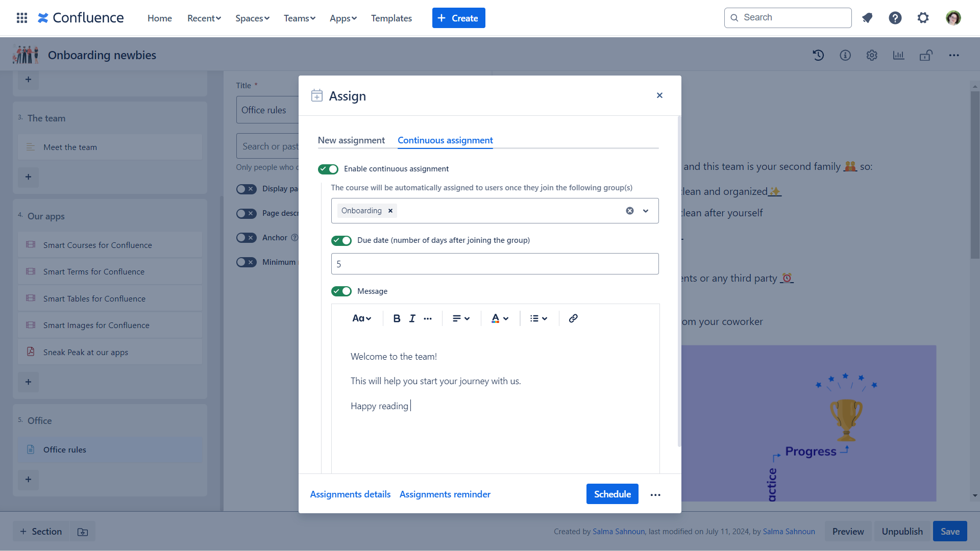Image resolution: width=980 pixels, height=551 pixels.
Task: Clear all selected groups with X icon
Action: [x=630, y=211]
